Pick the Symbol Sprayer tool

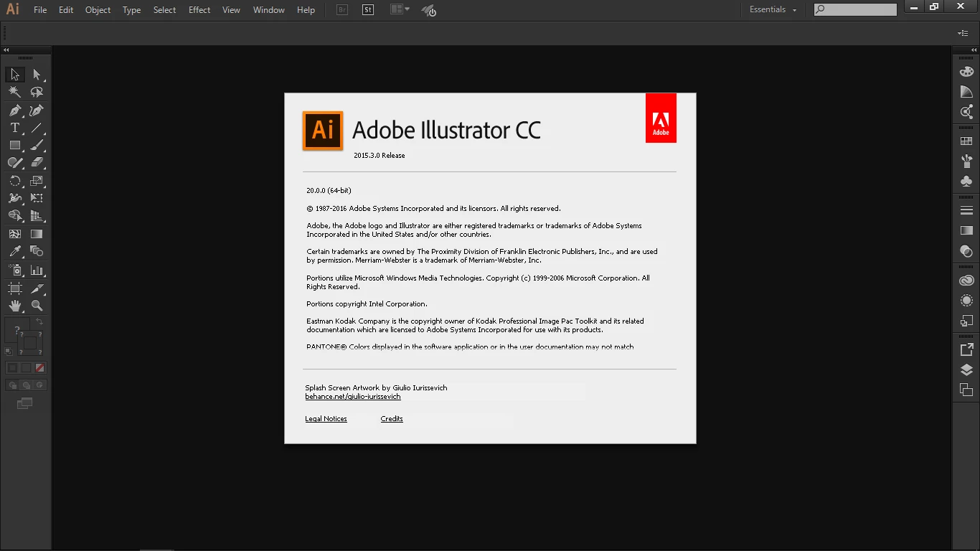coord(14,270)
